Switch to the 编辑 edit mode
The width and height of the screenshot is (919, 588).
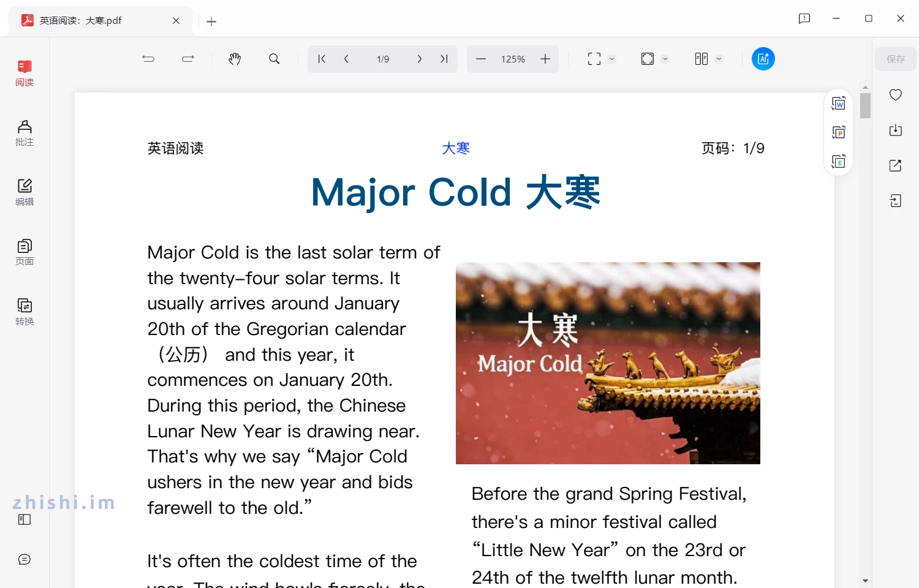click(25, 192)
